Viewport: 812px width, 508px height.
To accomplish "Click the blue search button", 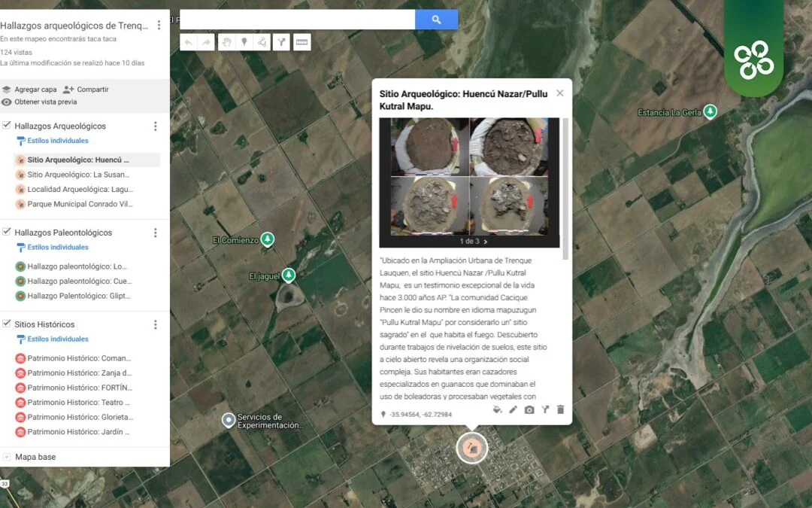I will (436, 20).
